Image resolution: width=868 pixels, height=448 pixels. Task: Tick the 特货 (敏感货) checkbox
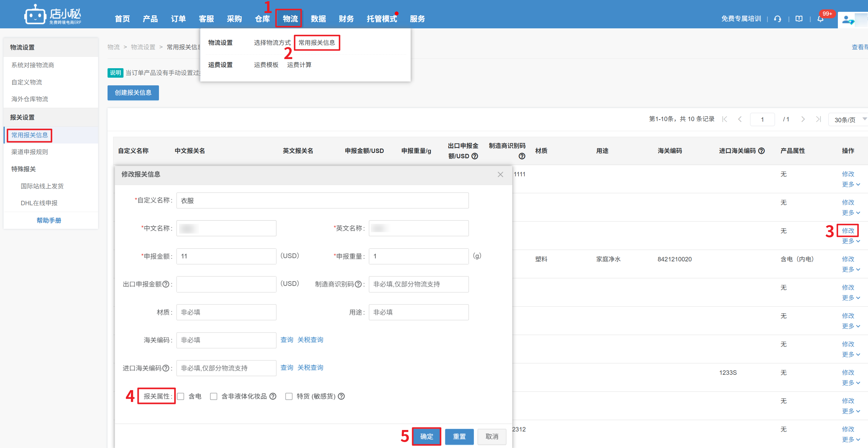pyautogui.click(x=289, y=396)
